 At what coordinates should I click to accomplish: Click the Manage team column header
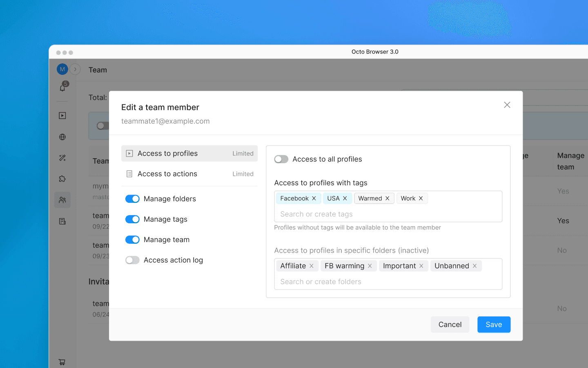571,161
